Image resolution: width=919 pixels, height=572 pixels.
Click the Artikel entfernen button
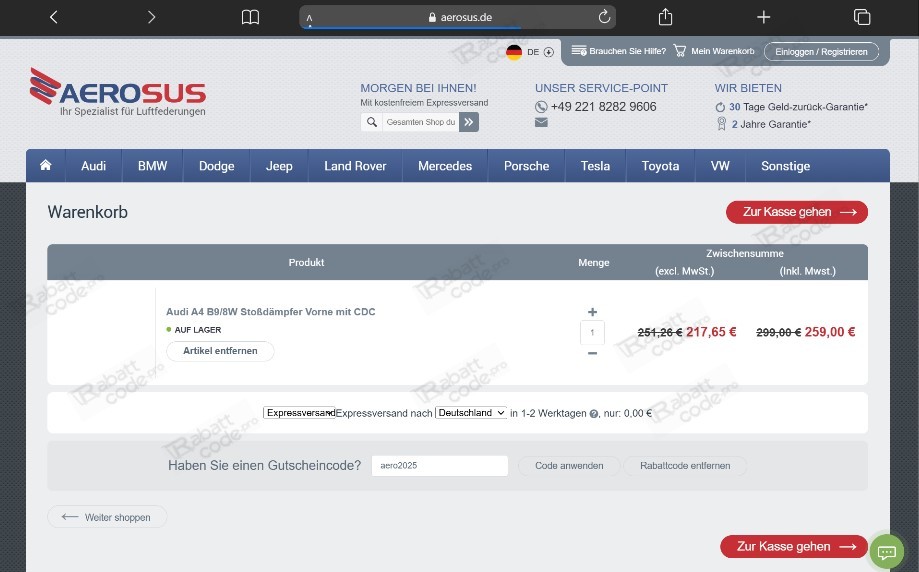pos(220,350)
